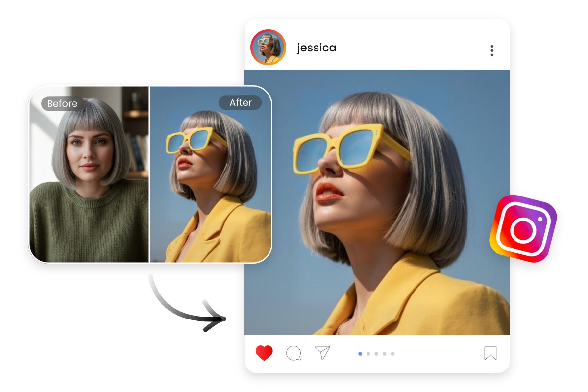Select the yellow sunglasses in the main photo
The image size is (588, 392).
pyautogui.click(x=343, y=147)
